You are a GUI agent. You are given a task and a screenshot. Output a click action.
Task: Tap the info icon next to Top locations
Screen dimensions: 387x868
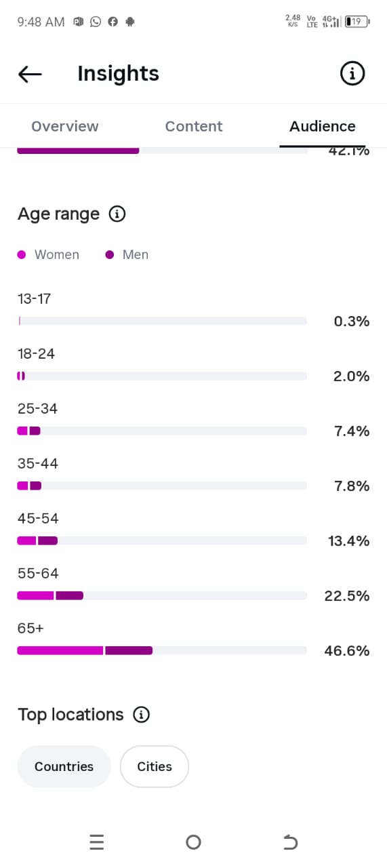point(141,715)
